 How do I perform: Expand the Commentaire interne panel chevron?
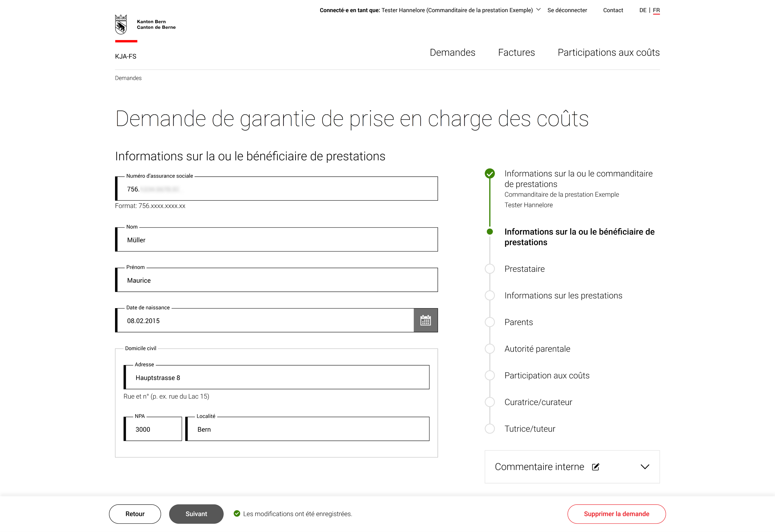tap(645, 467)
